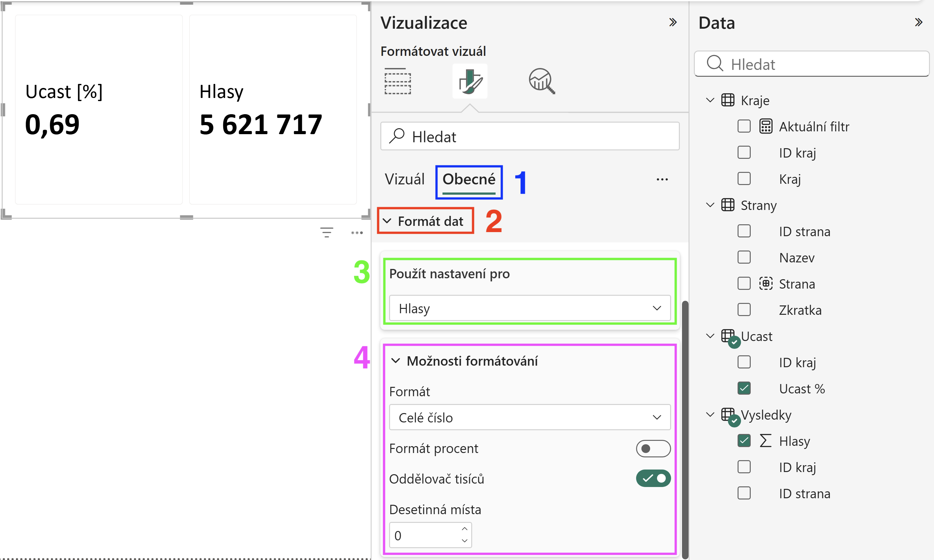Uncheck the Ucast % field checkbox

744,388
